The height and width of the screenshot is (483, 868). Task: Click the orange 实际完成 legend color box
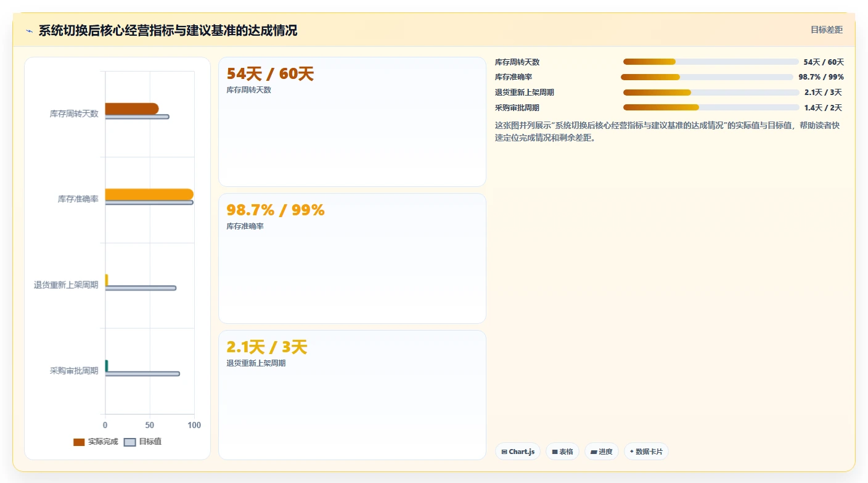click(x=79, y=442)
